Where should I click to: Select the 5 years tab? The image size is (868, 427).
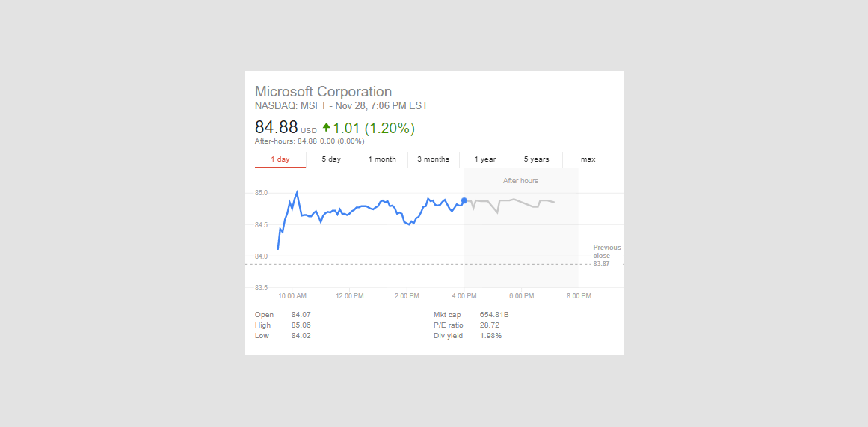(536, 159)
